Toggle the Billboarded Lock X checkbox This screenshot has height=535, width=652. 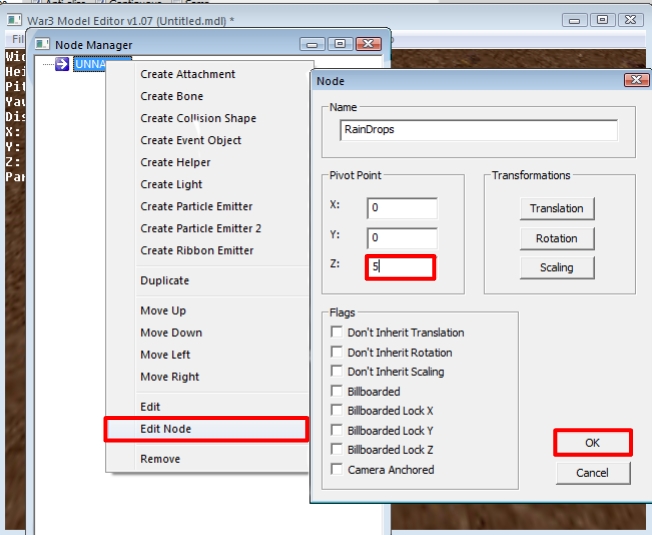pyautogui.click(x=336, y=410)
